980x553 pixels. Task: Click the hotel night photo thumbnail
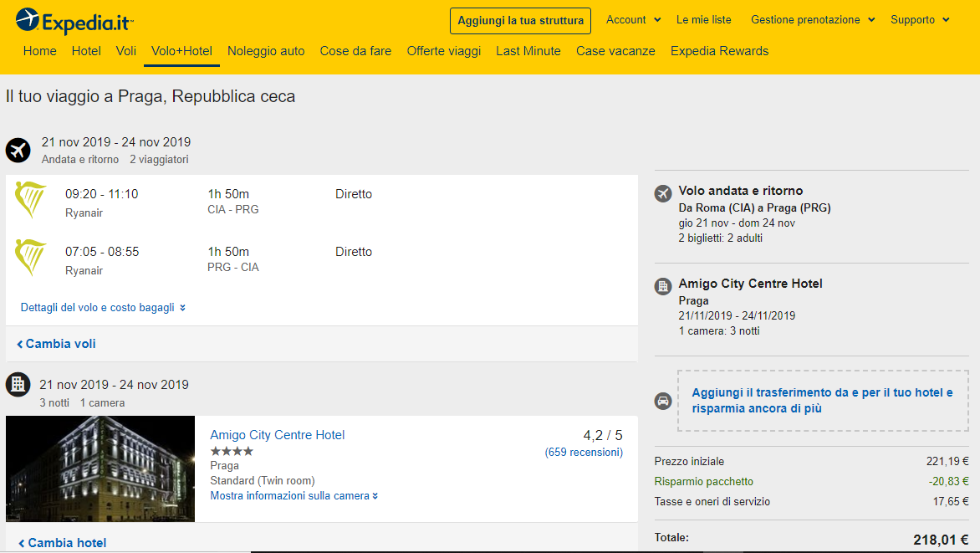(x=100, y=469)
